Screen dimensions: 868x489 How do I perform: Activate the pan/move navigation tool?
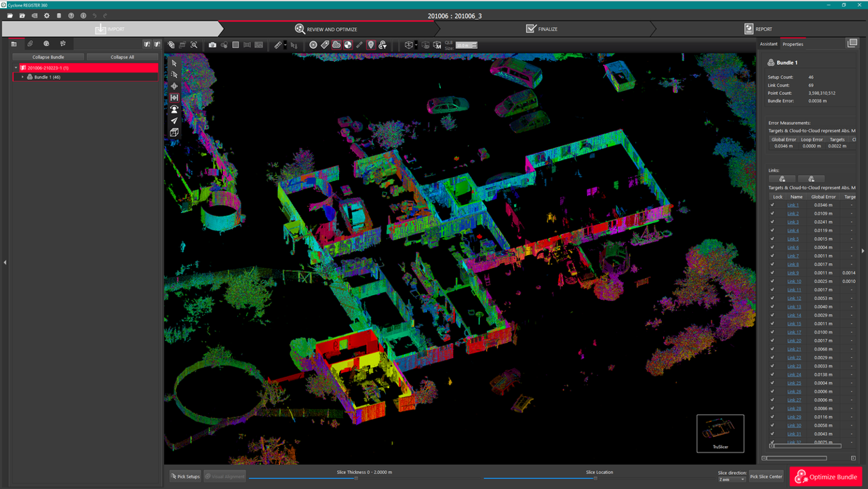pyautogui.click(x=174, y=86)
